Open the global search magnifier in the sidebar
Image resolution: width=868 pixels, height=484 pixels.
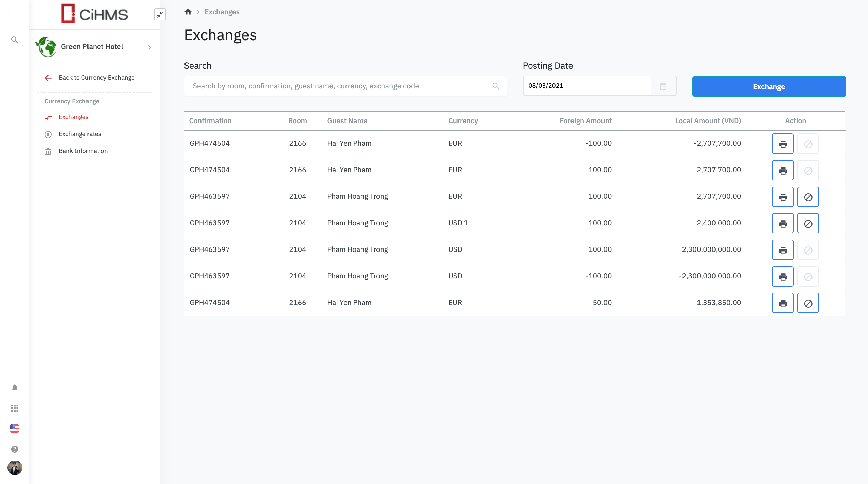(x=15, y=39)
